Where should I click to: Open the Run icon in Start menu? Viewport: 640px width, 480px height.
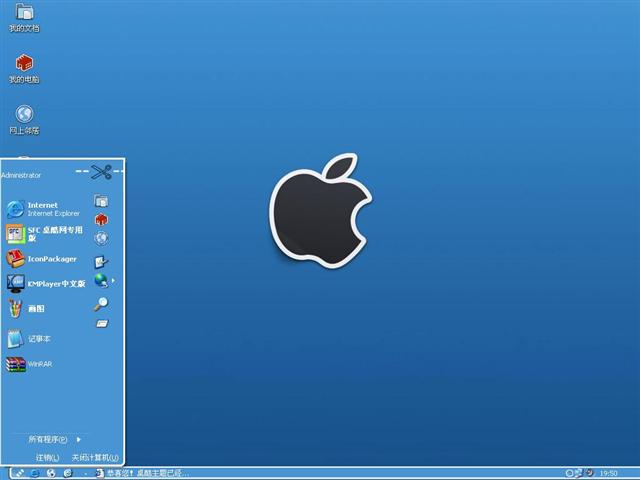coord(102,324)
